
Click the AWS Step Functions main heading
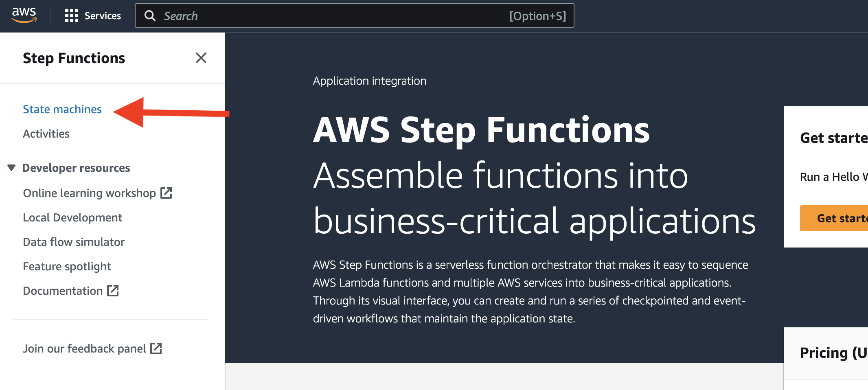click(481, 130)
